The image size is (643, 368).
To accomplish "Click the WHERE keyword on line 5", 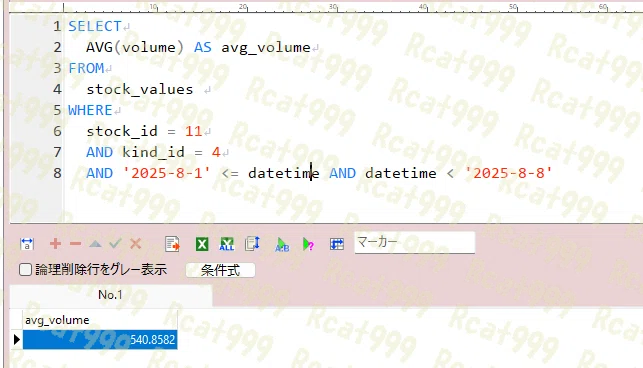I will (90, 110).
